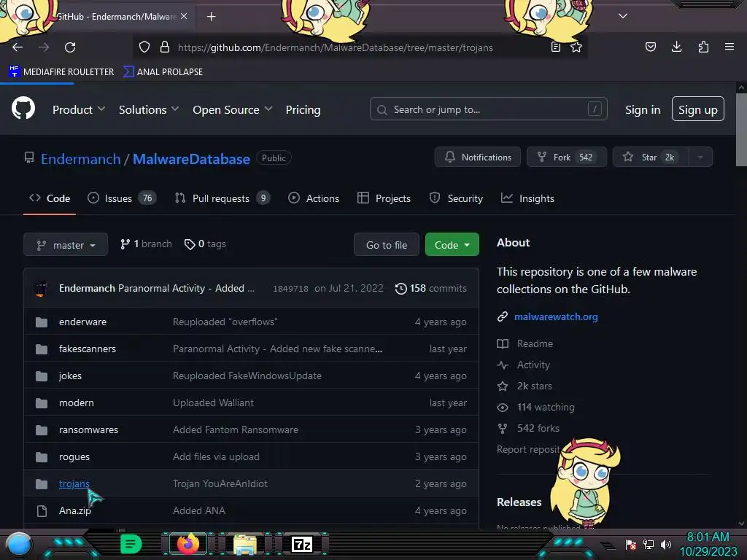
Task: Expand the list all tabs chevron
Action: [x=623, y=16]
